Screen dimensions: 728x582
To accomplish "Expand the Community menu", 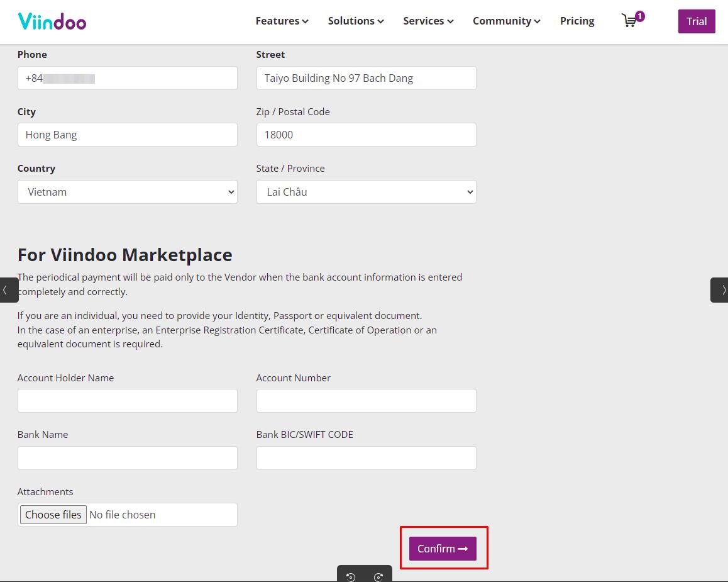I will click(x=507, y=21).
